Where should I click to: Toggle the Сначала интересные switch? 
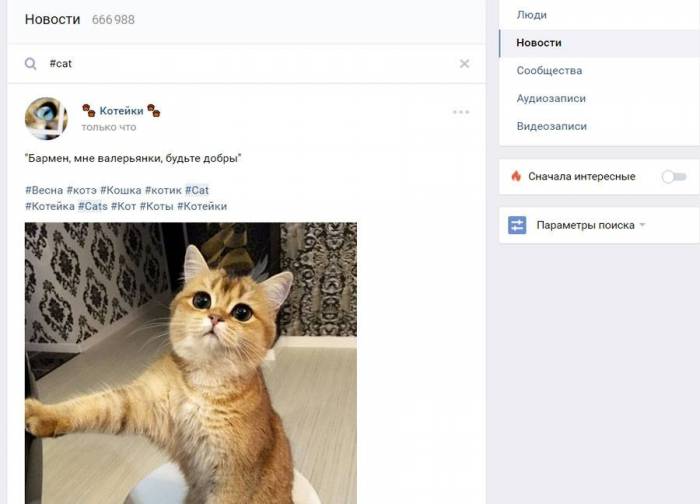pyautogui.click(x=674, y=176)
